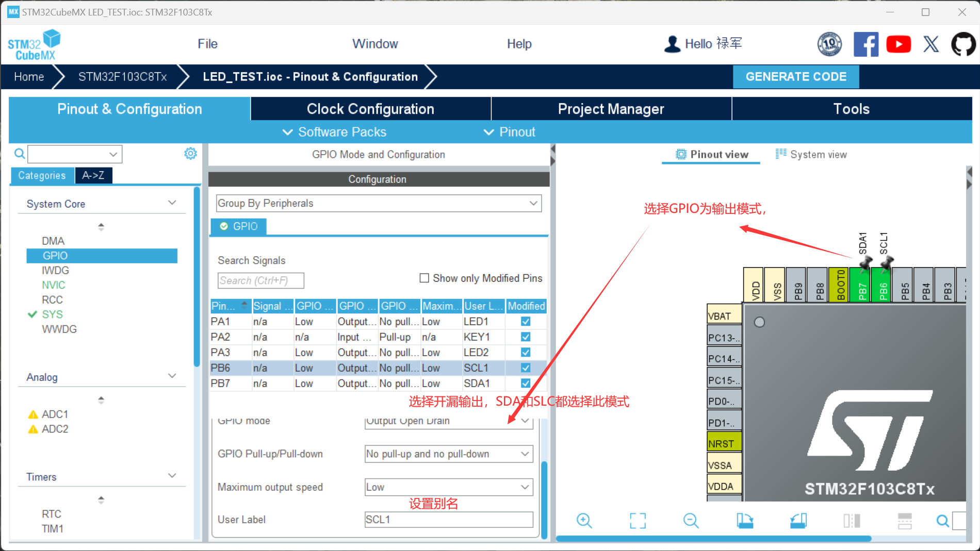This screenshot has width=980, height=551.
Task: Click the category search magnifier icon
Action: tap(19, 154)
